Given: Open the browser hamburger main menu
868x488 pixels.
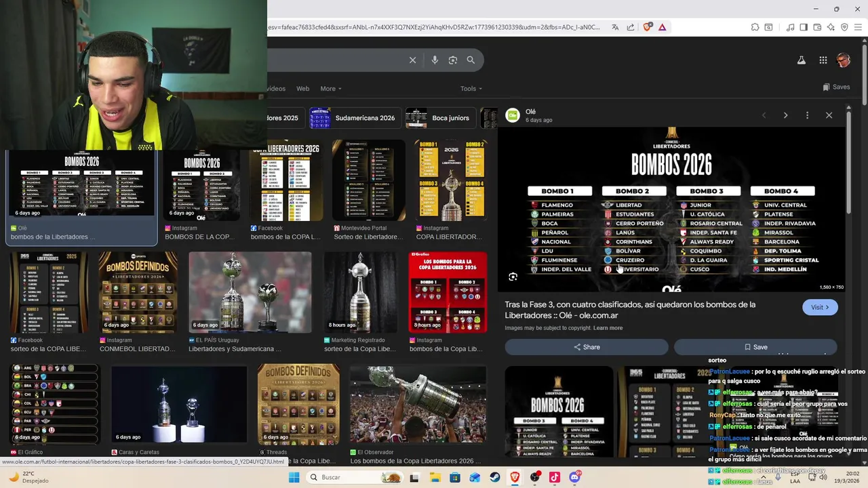Looking at the screenshot, I should point(858,27).
